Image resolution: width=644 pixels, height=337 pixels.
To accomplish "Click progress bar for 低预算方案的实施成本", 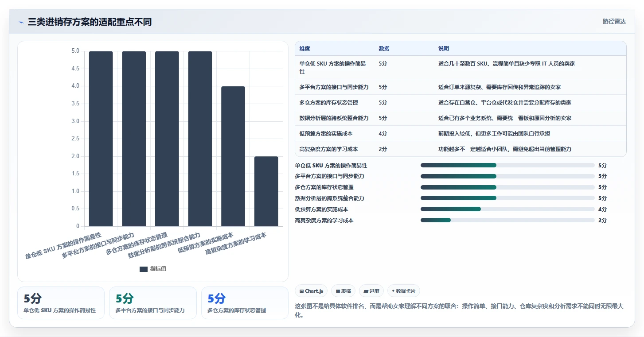I will tap(507, 209).
